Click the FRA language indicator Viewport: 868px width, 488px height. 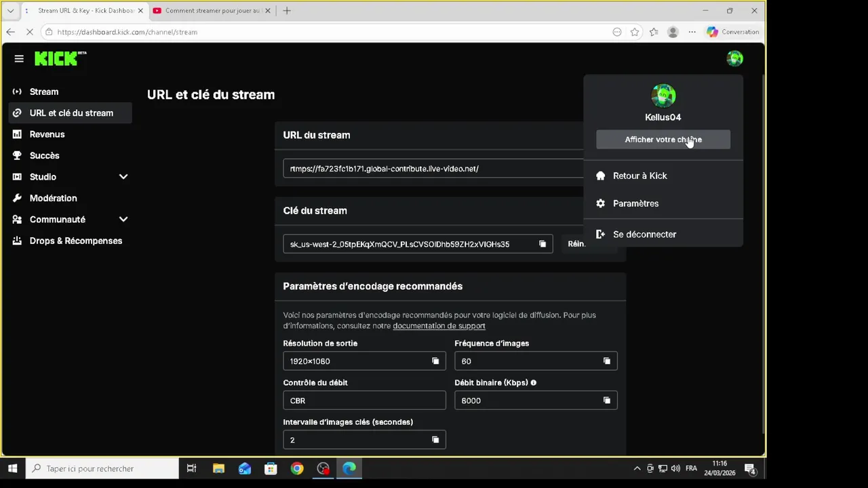691,468
